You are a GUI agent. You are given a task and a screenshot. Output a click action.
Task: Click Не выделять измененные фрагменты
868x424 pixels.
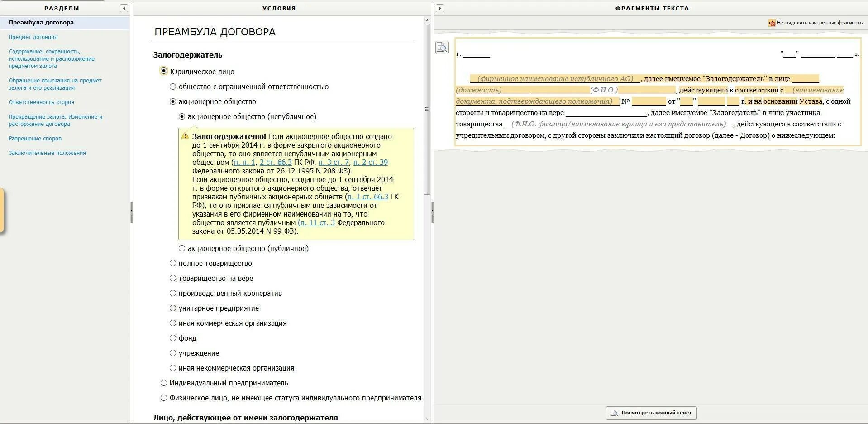click(x=820, y=23)
